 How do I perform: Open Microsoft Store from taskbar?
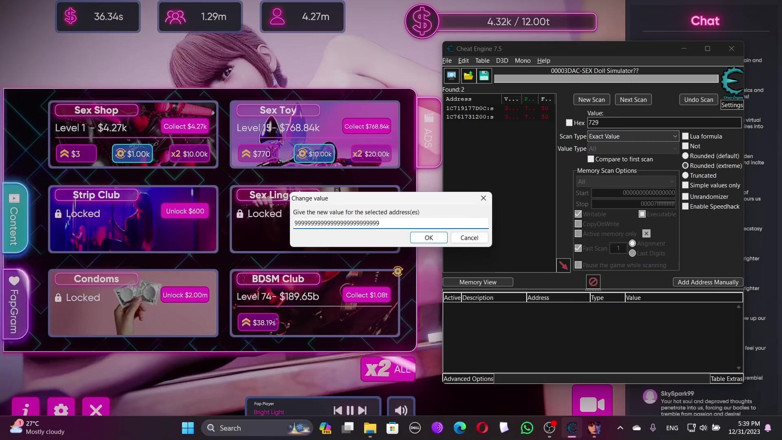(392, 428)
